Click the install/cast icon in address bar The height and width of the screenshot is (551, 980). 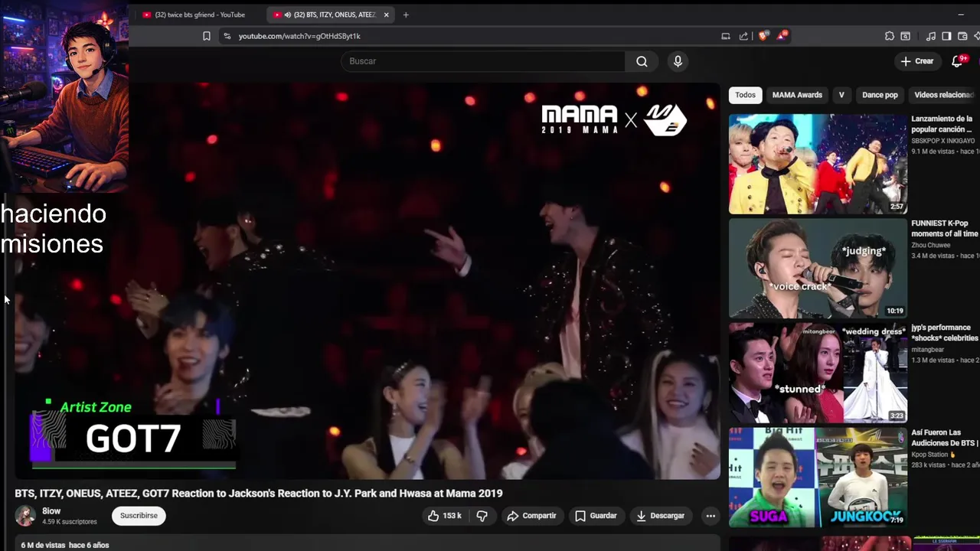pyautogui.click(x=726, y=36)
